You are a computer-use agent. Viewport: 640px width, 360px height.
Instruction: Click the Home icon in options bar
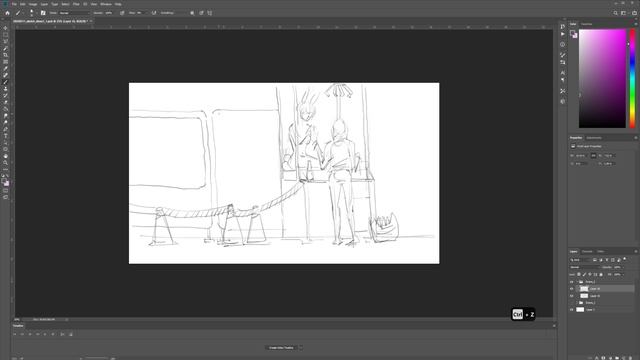tap(7, 13)
